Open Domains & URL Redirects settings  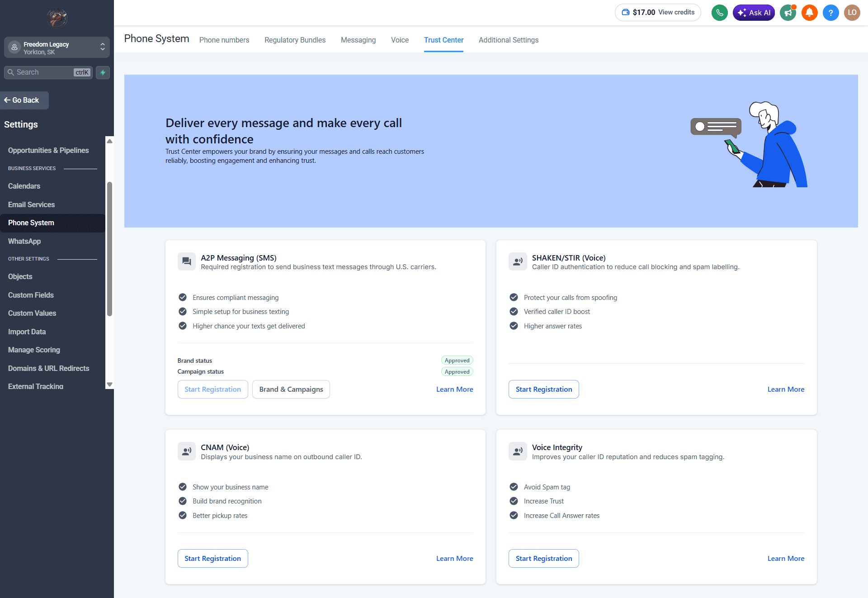point(48,368)
